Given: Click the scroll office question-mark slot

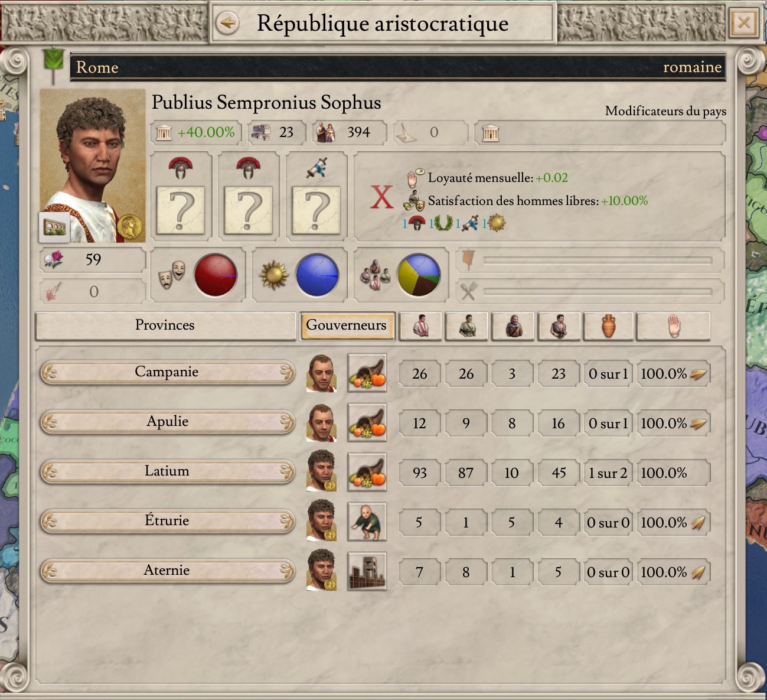Looking at the screenshot, I should pos(316,210).
